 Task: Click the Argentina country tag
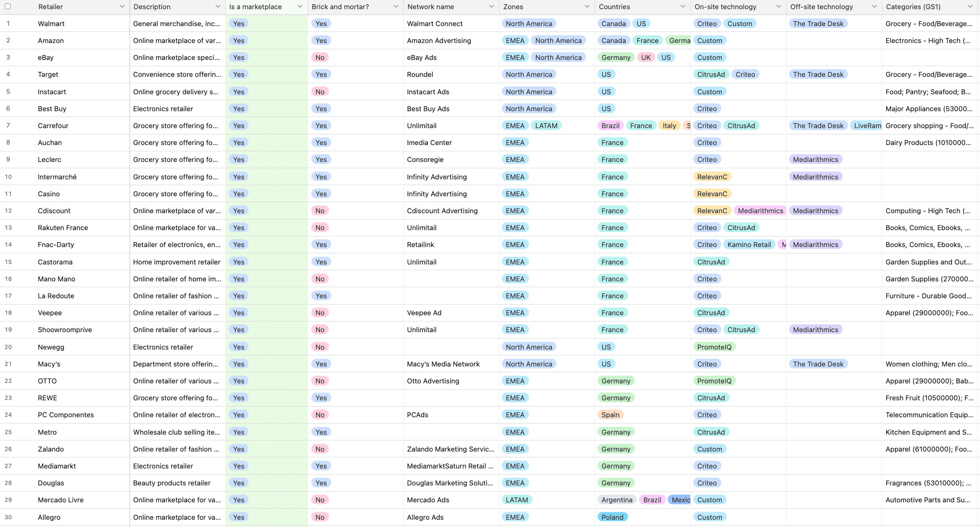tap(617, 500)
